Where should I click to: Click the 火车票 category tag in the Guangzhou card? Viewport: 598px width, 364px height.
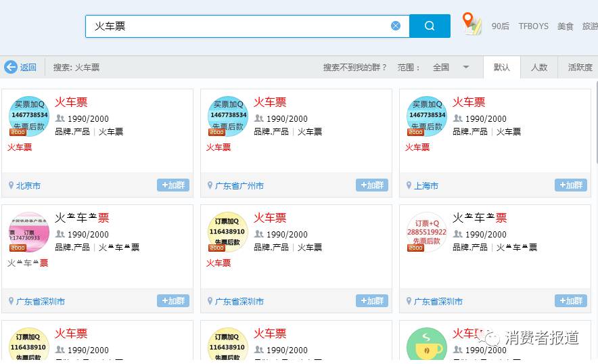pos(310,132)
